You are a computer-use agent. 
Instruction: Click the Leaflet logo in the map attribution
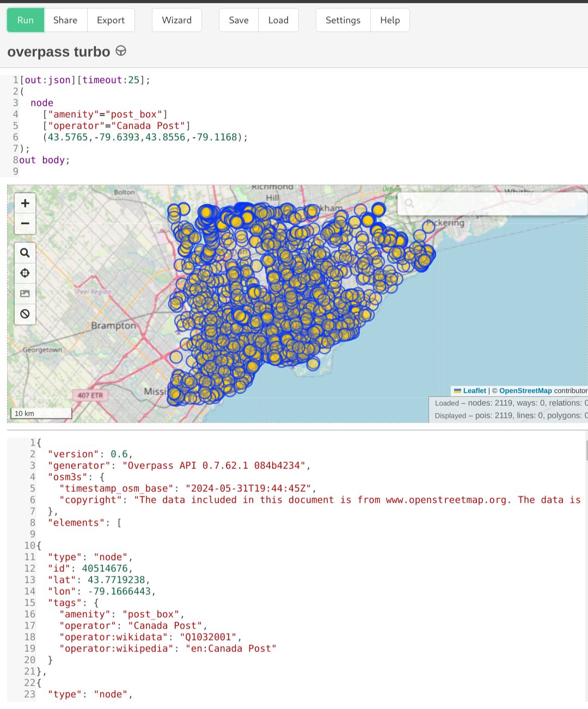tap(457, 390)
